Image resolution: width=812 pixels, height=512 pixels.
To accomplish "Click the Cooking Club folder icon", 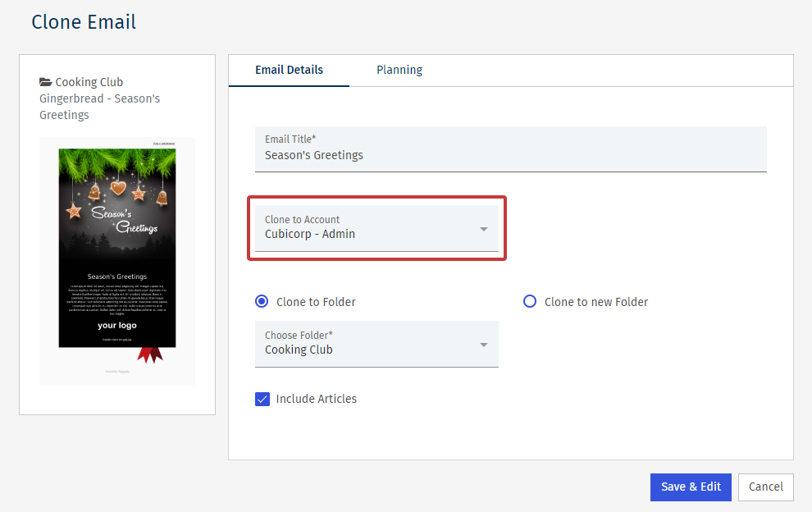I will (x=46, y=82).
